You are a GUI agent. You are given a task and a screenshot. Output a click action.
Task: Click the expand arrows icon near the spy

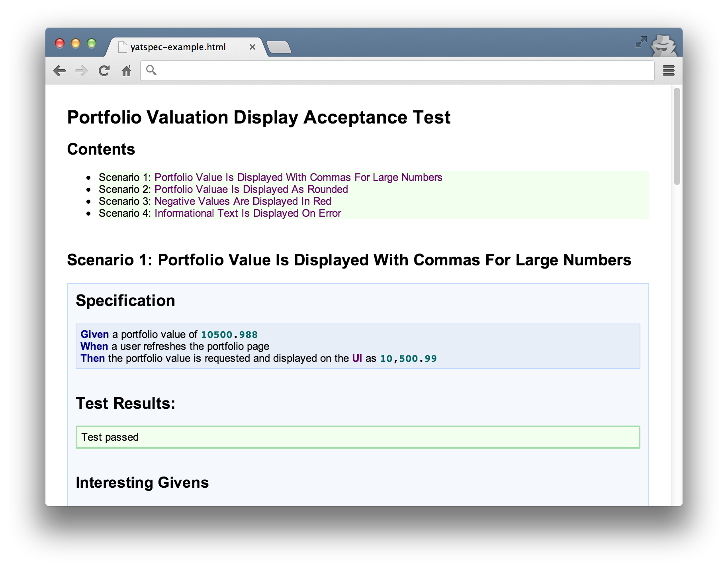(641, 42)
